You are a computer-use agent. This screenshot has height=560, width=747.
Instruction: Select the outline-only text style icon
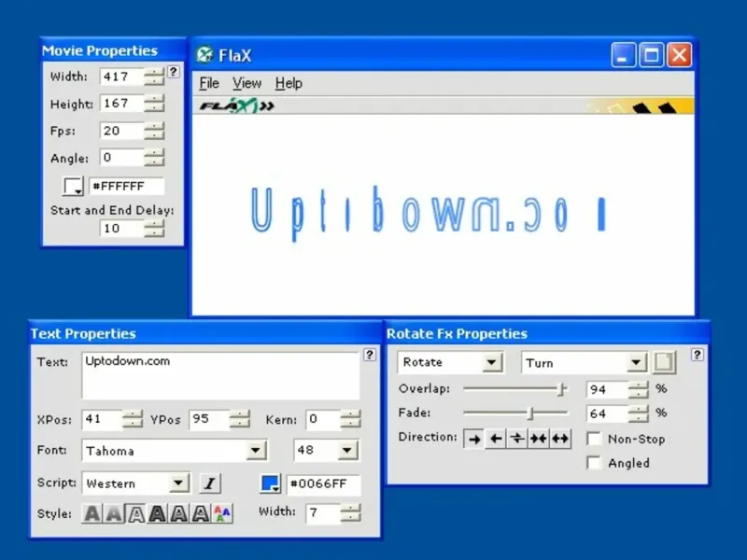click(x=135, y=514)
